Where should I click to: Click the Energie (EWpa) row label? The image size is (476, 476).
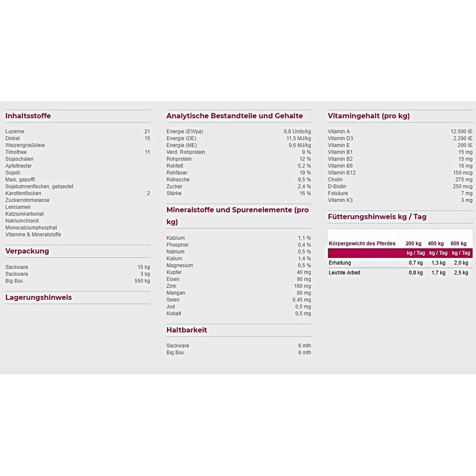185,132
